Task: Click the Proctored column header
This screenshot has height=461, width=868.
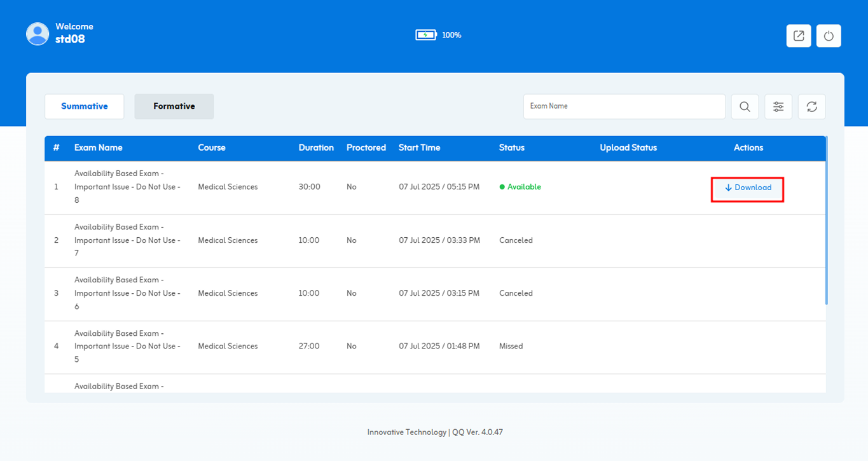Action: [x=366, y=148]
